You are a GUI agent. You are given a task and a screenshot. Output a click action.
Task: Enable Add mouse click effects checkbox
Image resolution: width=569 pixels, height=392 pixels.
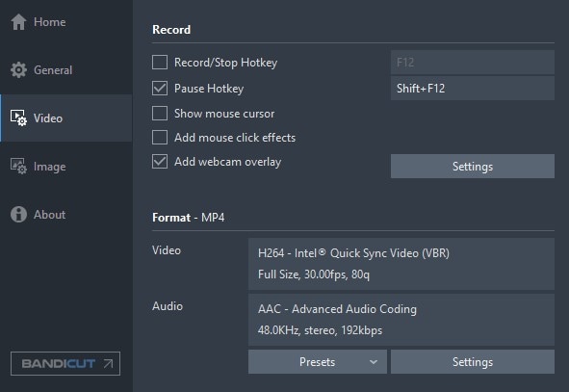click(x=160, y=138)
